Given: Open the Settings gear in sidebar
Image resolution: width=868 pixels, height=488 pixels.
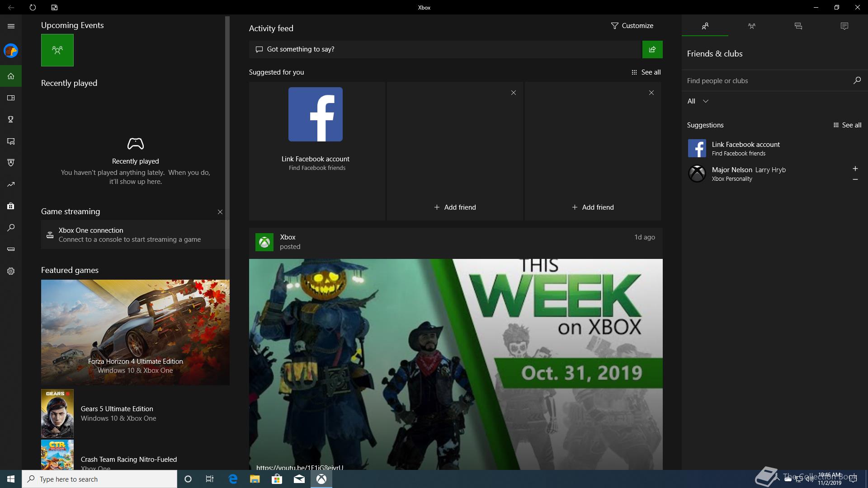Looking at the screenshot, I should (11, 271).
